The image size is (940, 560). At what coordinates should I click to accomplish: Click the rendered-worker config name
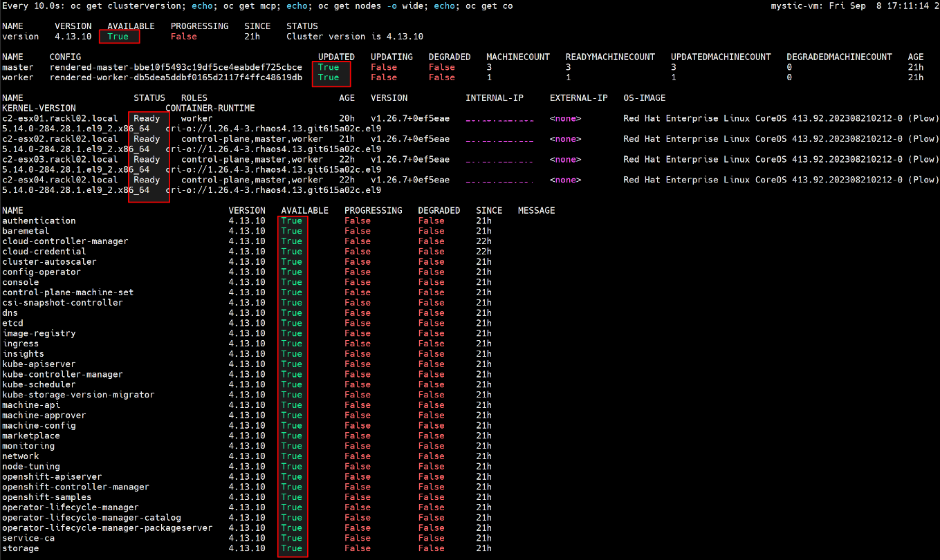click(x=176, y=77)
